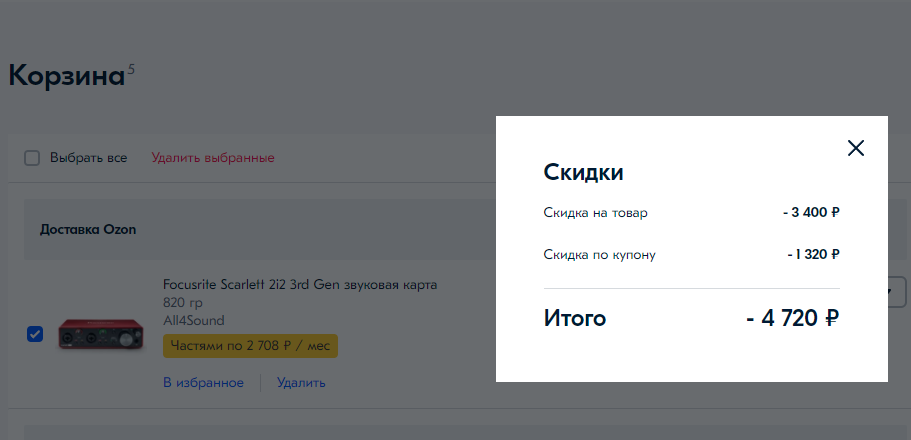Click the - 3 400 ₽ discount amount
911x440 pixels.
(x=811, y=213)
